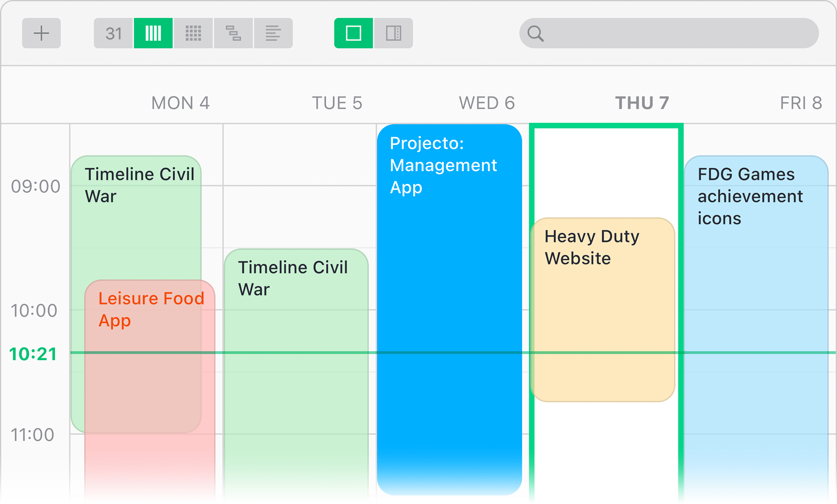Click inside the search field
The width and height of the screenshot is (837, 504).
tap(678, 33)
